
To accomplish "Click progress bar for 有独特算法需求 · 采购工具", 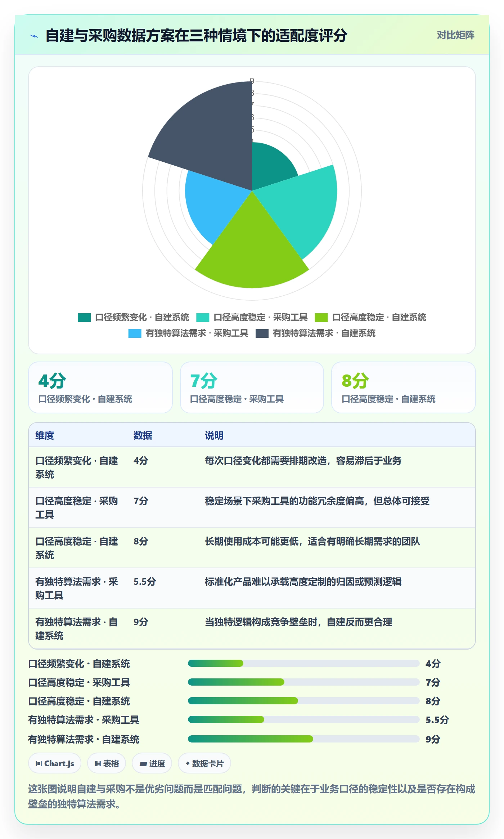I will pyautogui.click(x=304, y=719).
